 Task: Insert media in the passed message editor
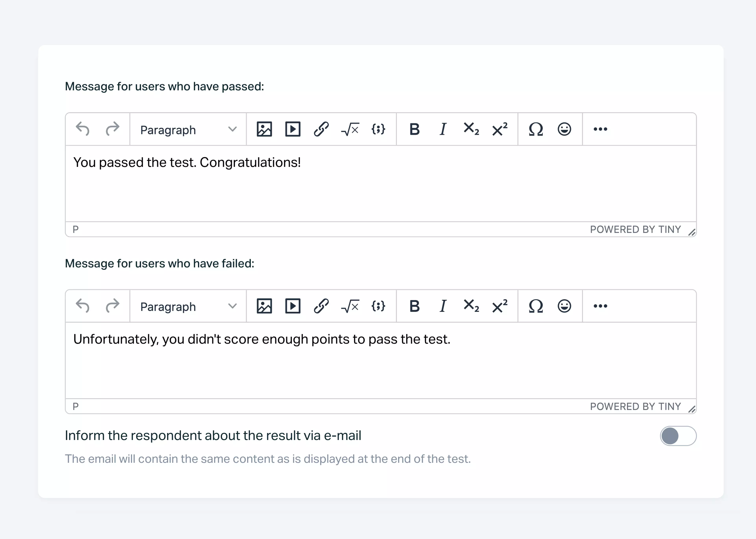(x=293, y=129)
